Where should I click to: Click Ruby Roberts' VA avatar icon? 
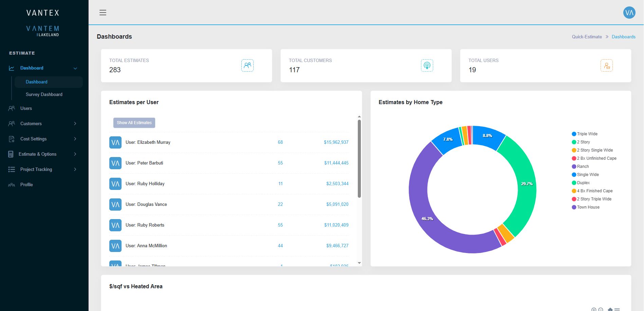(x=115, y=225)
